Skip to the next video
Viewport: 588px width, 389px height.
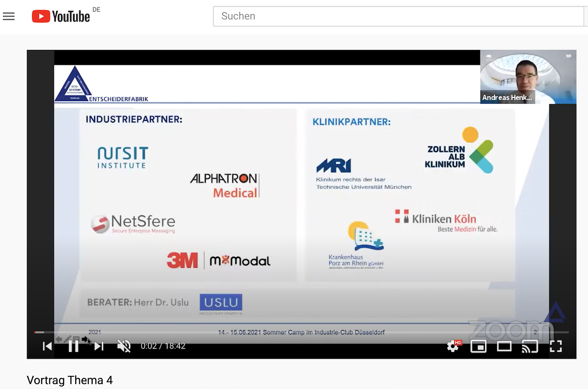(99, 346)
